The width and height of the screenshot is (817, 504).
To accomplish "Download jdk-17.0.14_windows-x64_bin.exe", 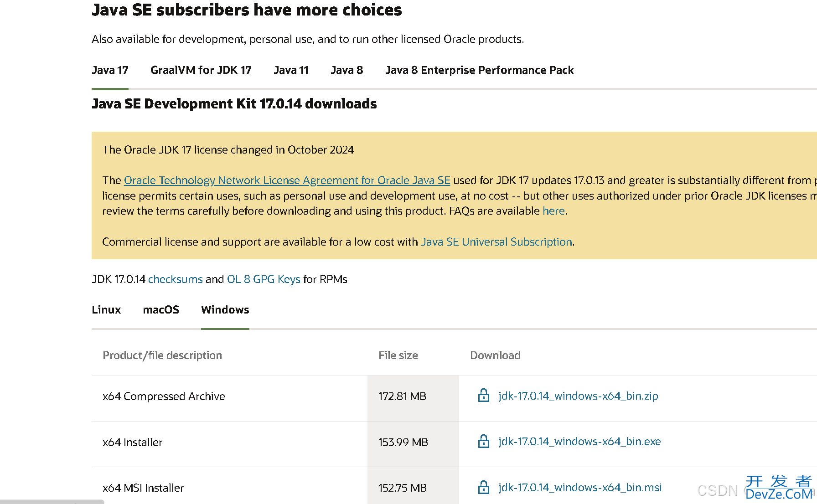I will point(579,442).
